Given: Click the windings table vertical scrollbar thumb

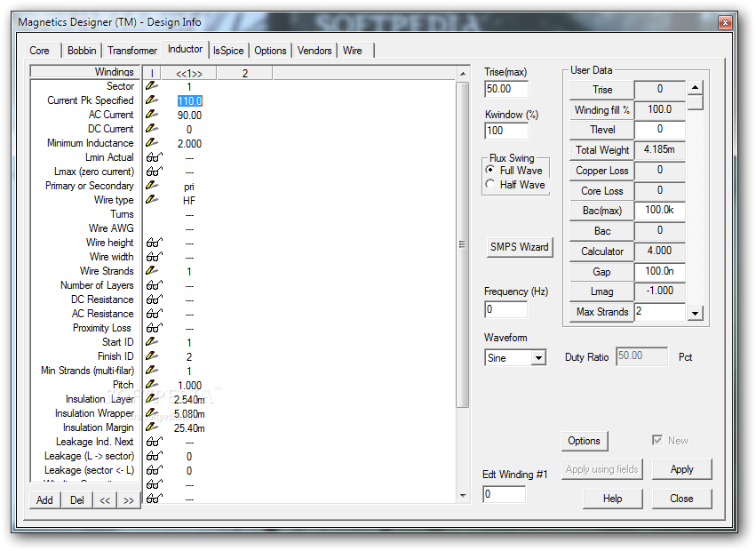Looking at the screenshot, I should [462, 244].
